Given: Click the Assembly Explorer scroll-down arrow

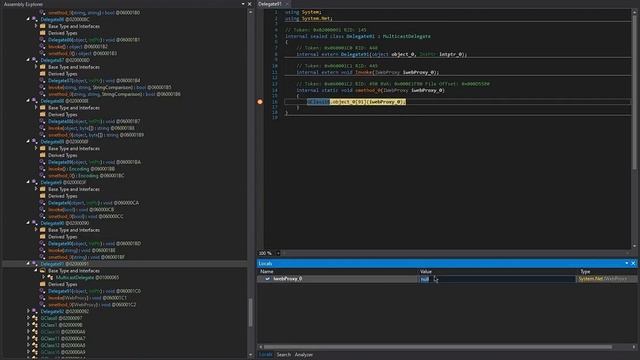Looking at the screenshot, I should pos(251,355).
